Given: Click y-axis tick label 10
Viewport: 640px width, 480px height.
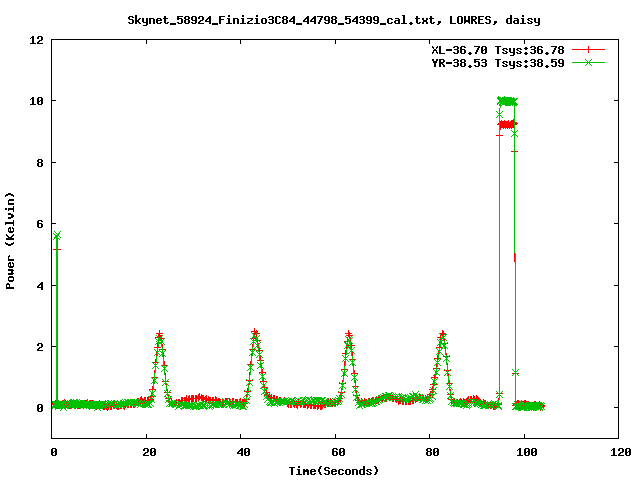Looking at the screenshot, I should click(x=36, y=101).
